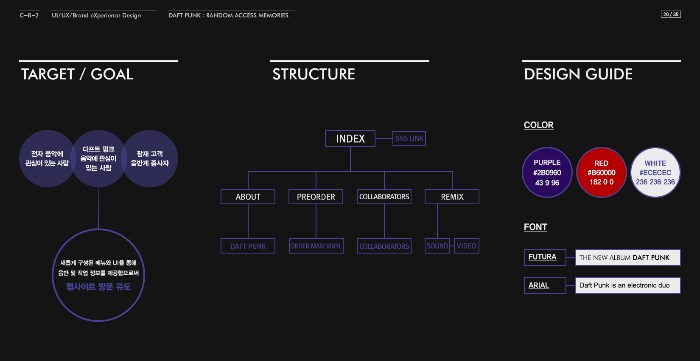Pick the WHITE #ECECEC color swatch
The width and height of the screenshot is (700, 361).
pos(655,172)
